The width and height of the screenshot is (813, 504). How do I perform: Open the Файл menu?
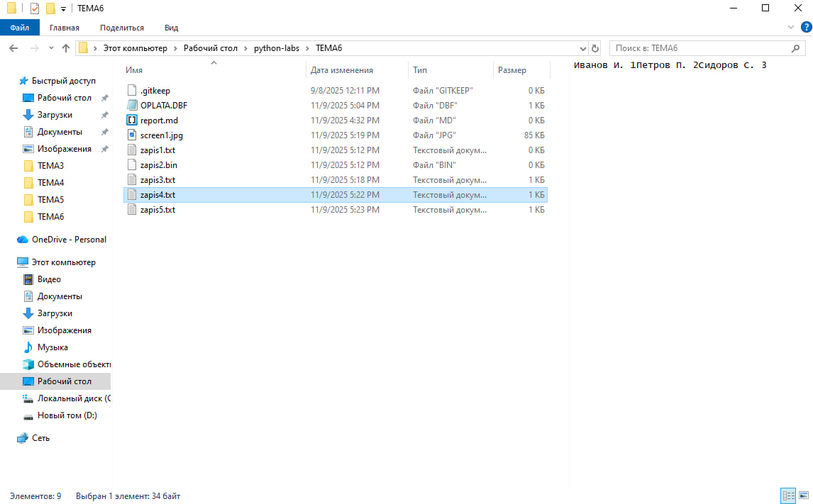click(x=19, y=28)
